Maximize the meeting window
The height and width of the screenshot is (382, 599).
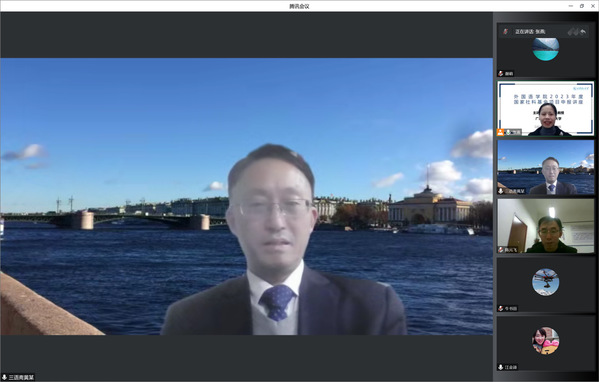(x=582, y=6)
